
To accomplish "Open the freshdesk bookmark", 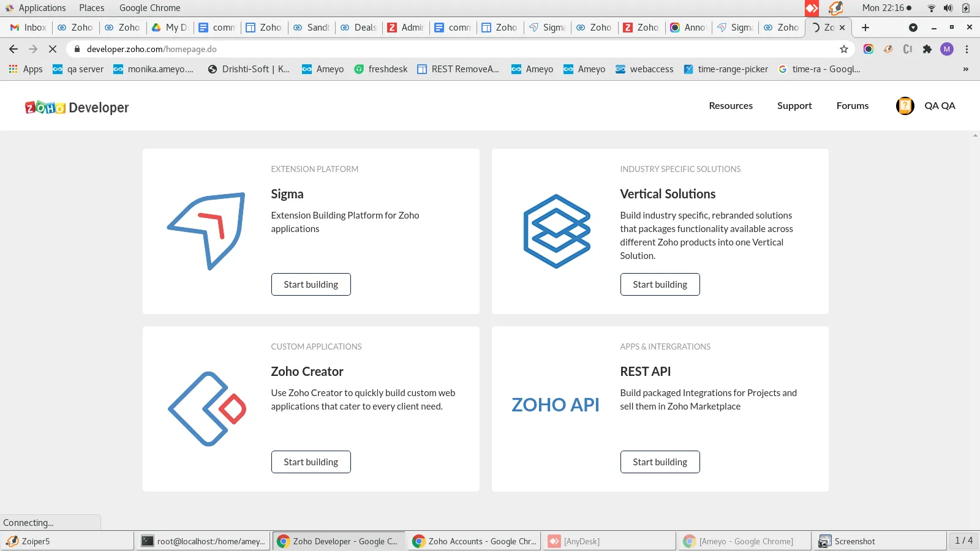I will point(380,69).
